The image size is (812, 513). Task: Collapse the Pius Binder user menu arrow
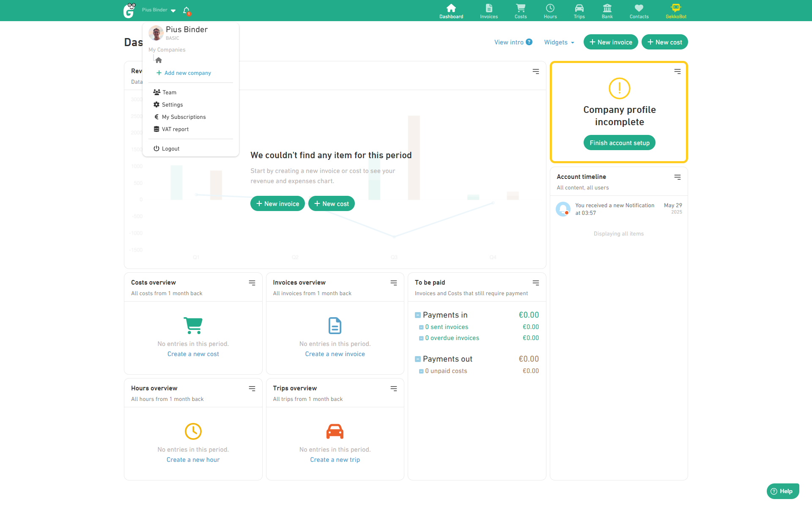click(x=173, y=11)
